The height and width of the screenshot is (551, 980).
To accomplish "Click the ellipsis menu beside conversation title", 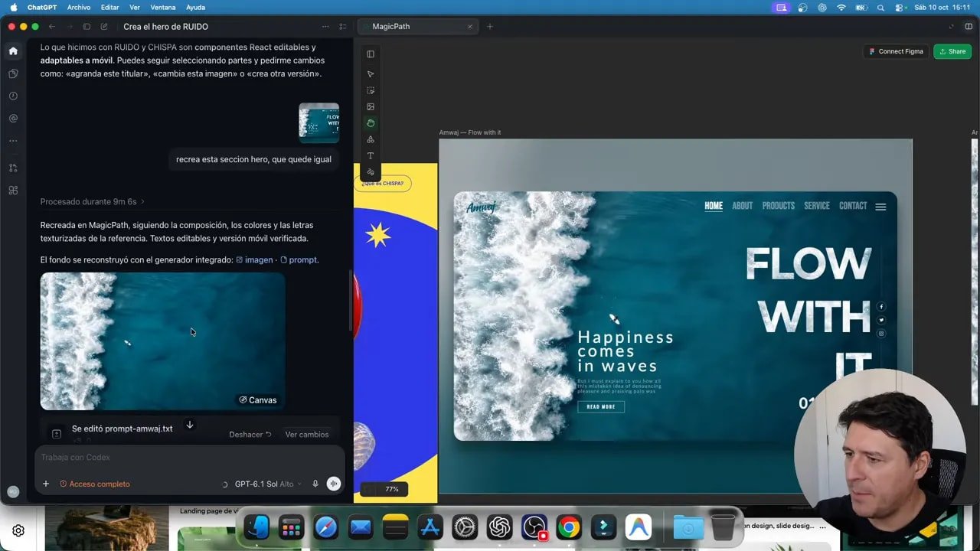I will [326, 27].
